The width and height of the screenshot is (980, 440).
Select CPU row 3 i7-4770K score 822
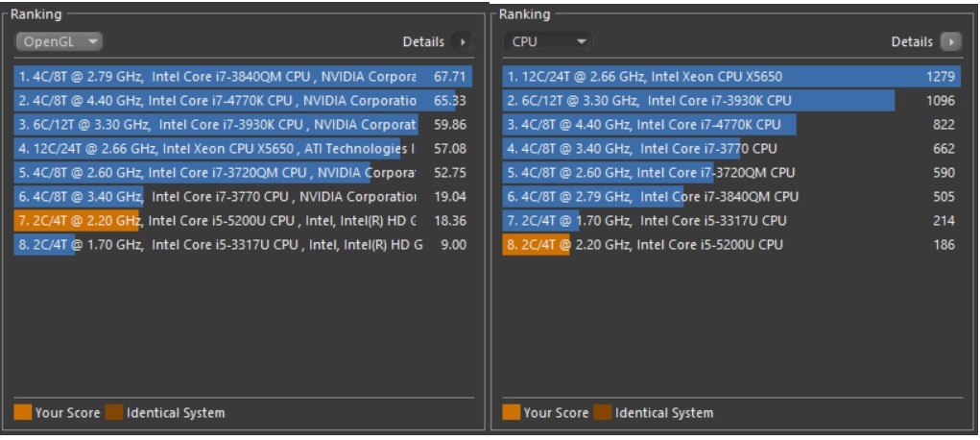point(731,125)
